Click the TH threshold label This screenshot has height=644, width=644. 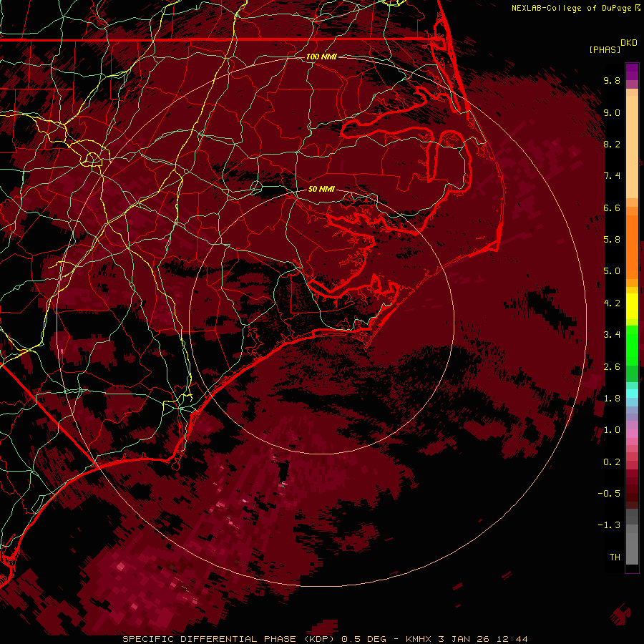615,557
